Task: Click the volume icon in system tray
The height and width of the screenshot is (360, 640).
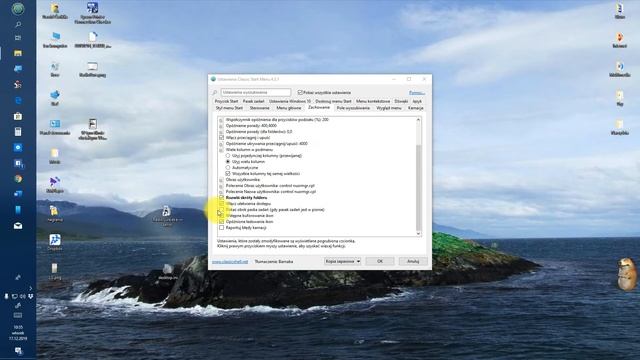Action: [22, 296]
